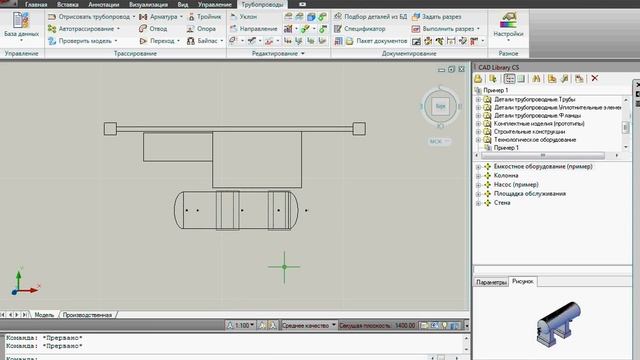Click Задать разрез
The width and height of the screenshot is (640, 360).
coord(436,17)
